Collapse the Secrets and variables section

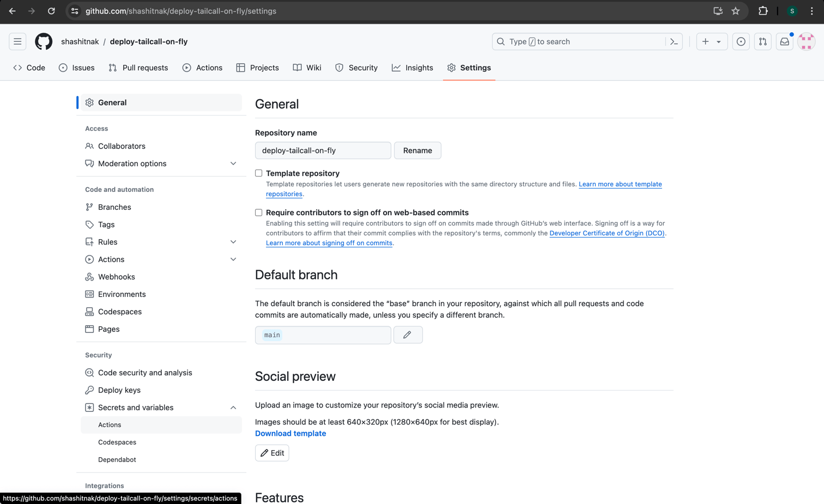pos(233,408)
